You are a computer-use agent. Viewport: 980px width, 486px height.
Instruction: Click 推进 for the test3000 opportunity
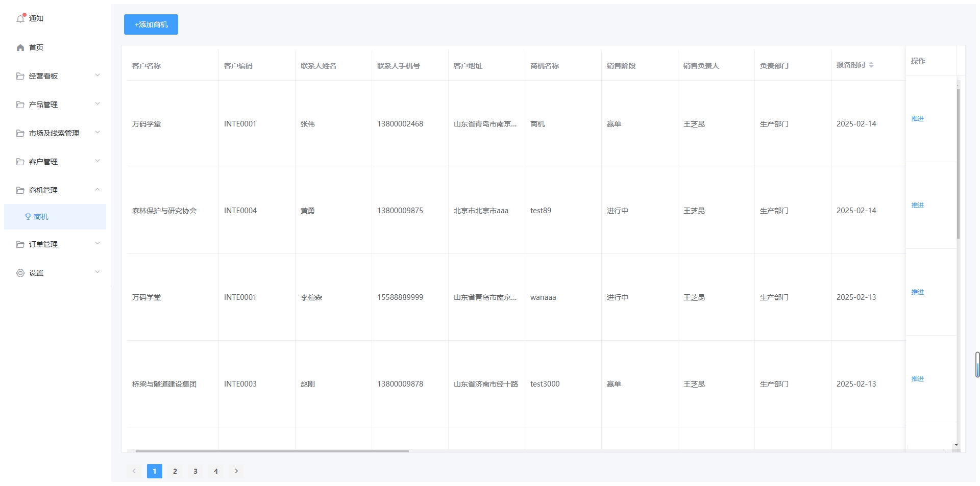[917, 379]
